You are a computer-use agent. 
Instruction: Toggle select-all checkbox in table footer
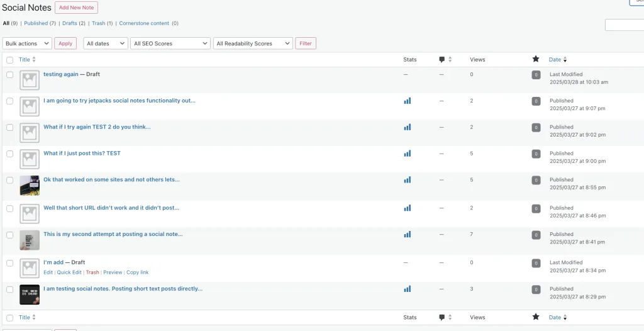pos(10,318)
